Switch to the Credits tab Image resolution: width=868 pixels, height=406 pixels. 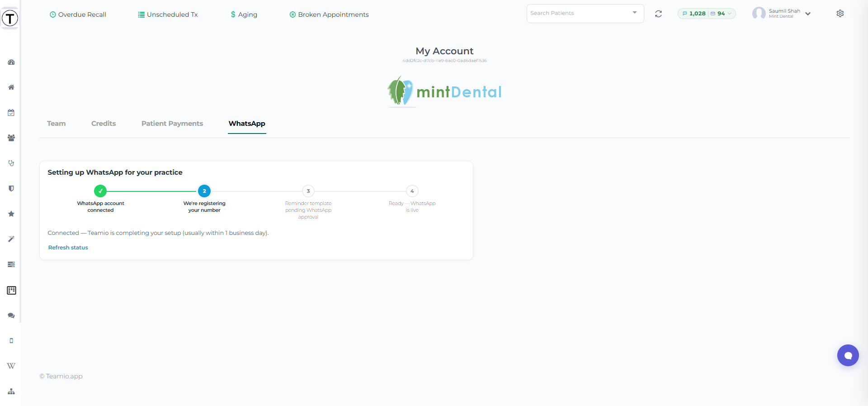click(104, 124)
